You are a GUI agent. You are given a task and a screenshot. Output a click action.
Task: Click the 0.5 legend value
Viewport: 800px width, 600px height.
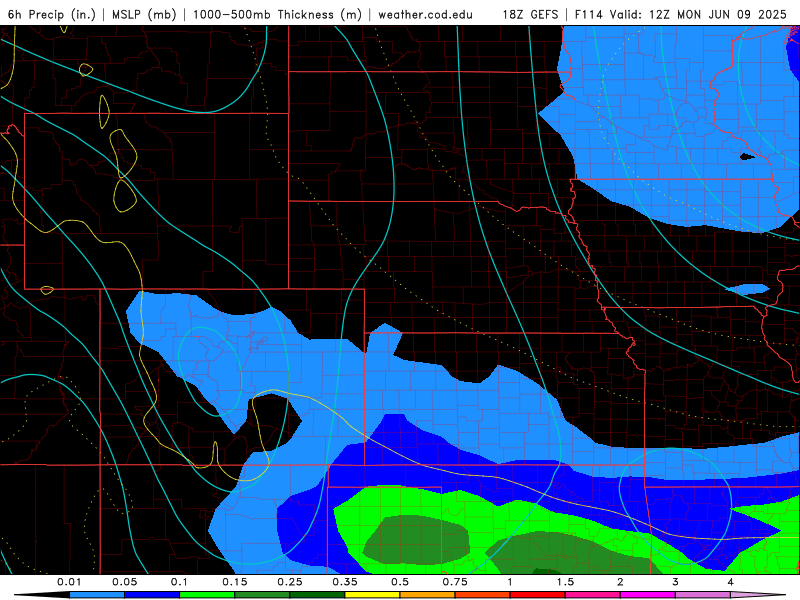click(x=400, y=582)
